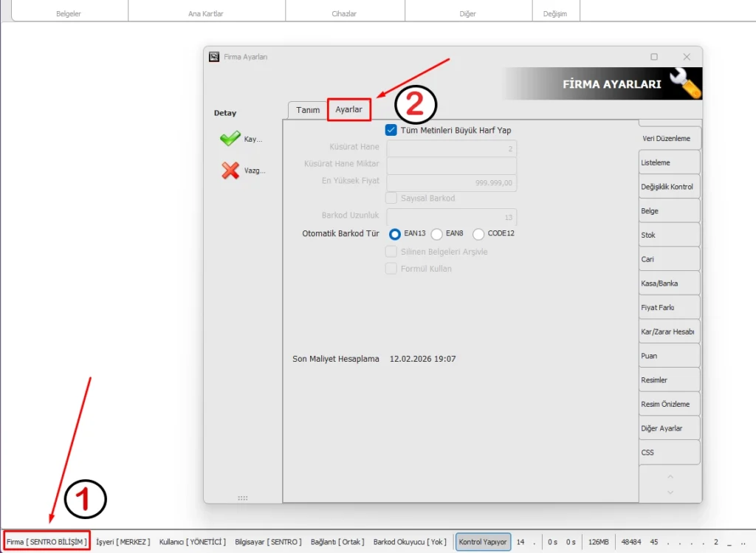The height and width of the screenshot is (553, 756).
Task: Go to Kasa/Banka settings tab
Action: [x=669, y=284]
